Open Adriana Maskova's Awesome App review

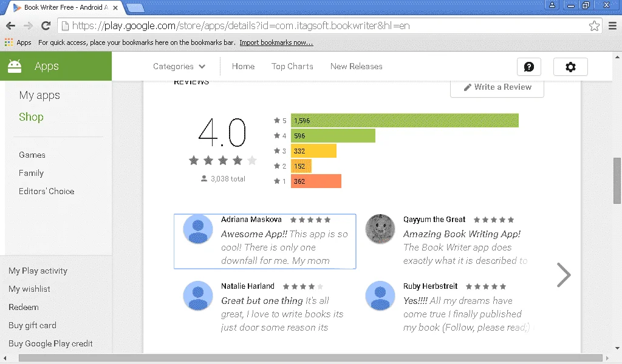point(265,241)
